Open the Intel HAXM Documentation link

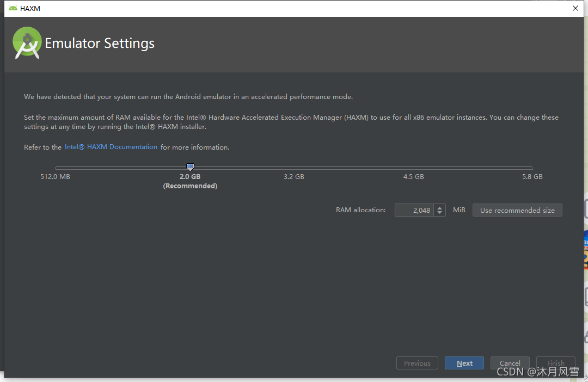[111, 147]
